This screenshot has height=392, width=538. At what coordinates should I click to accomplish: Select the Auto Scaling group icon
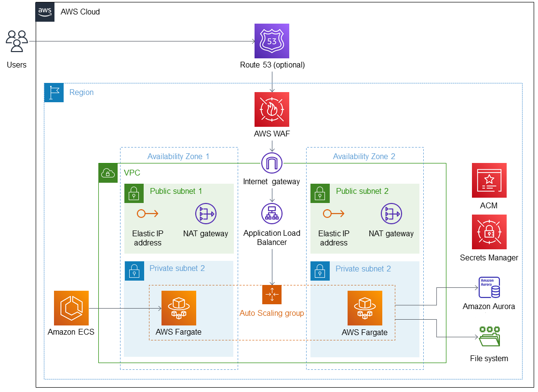[272, 295]
